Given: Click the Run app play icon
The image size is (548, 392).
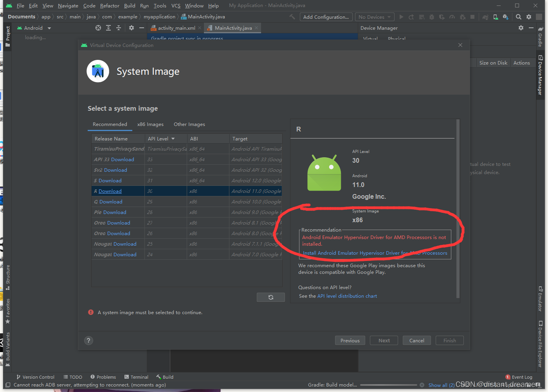Looking at the screenshot, I should 401,17.
